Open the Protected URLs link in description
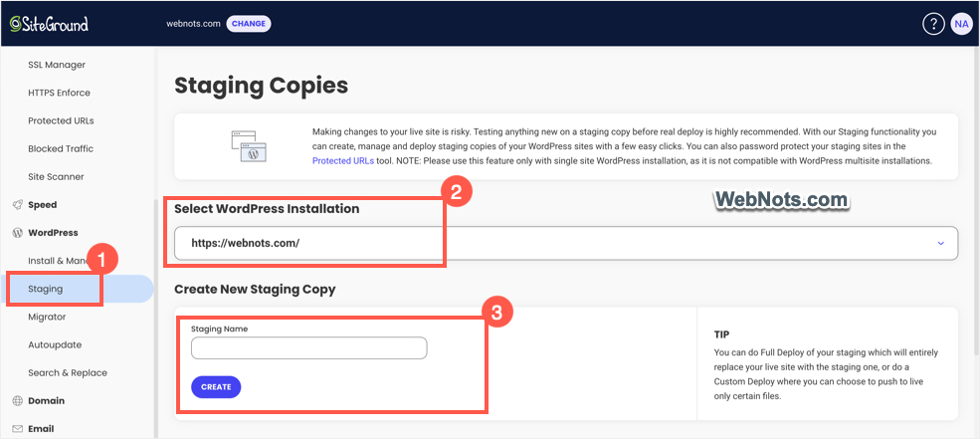 pyautogui.click(x=343, y=160)
